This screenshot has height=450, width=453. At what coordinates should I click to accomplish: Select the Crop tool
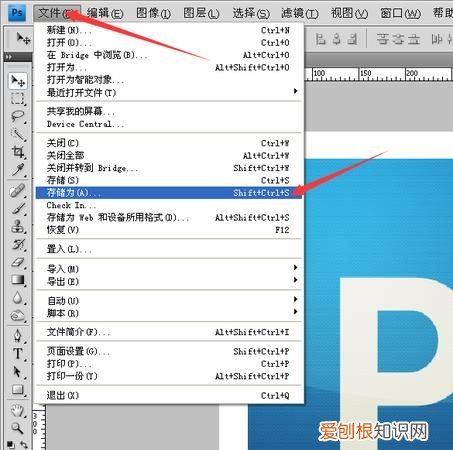pyautogui.click(x=18, y=152)
